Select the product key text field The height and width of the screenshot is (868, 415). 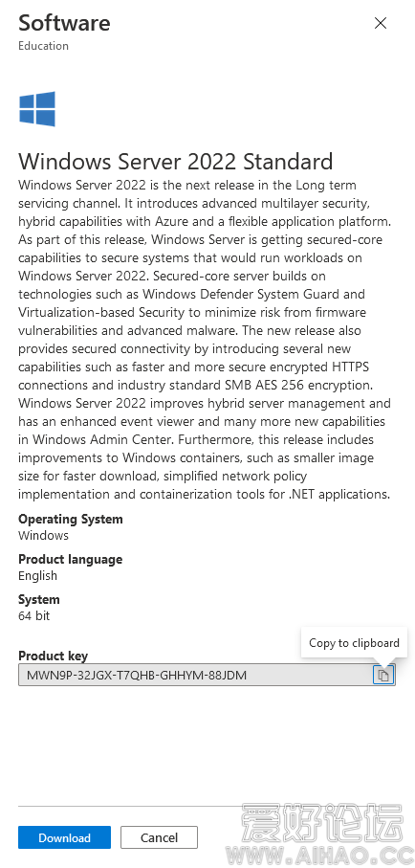pyautogui.click(x=207, y=675)
